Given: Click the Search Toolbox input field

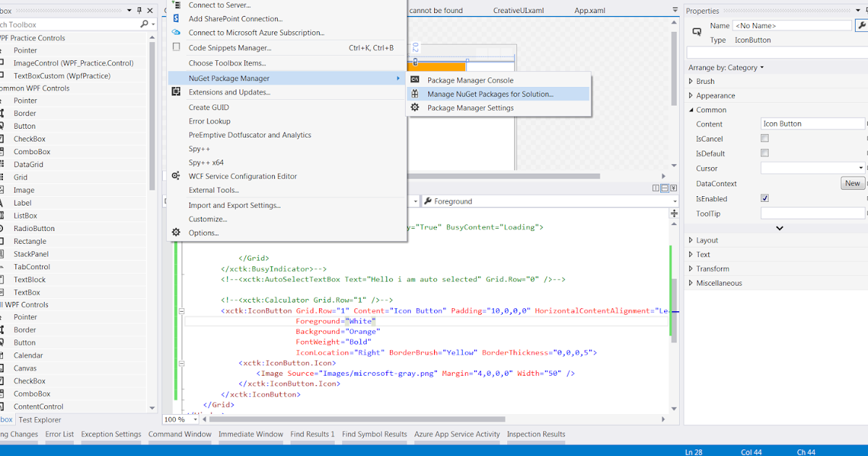Looking at the screenshot, I should click(x=69, y=24).
